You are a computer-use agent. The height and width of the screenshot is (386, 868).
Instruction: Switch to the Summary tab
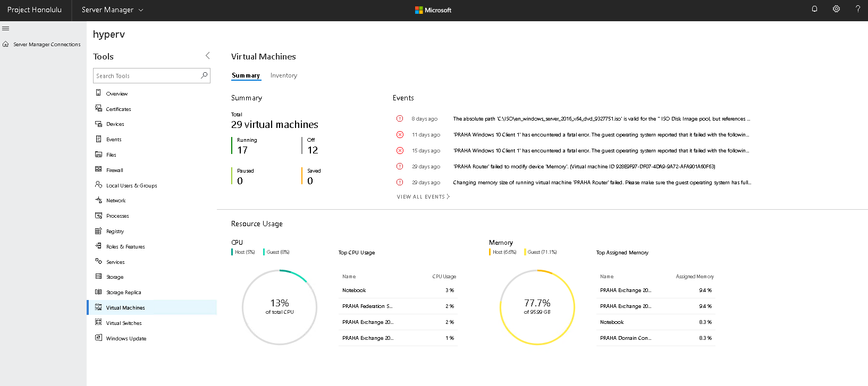click(x=246, y=75)
